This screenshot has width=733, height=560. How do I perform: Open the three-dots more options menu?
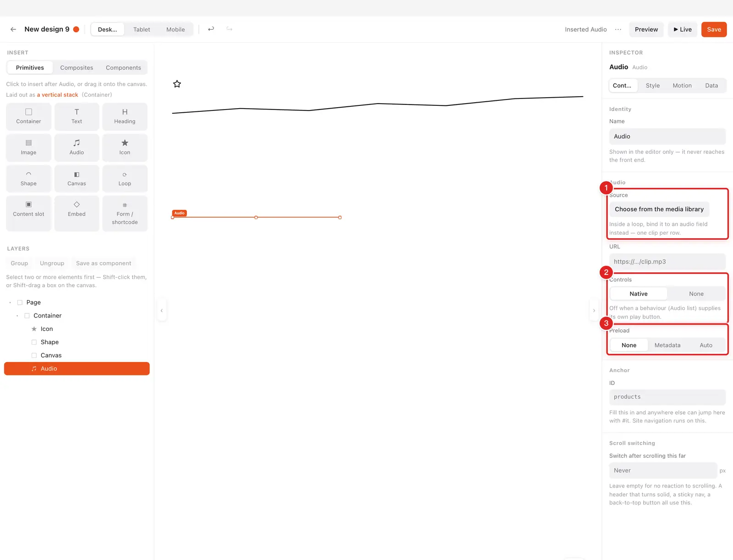click(618, 29)
